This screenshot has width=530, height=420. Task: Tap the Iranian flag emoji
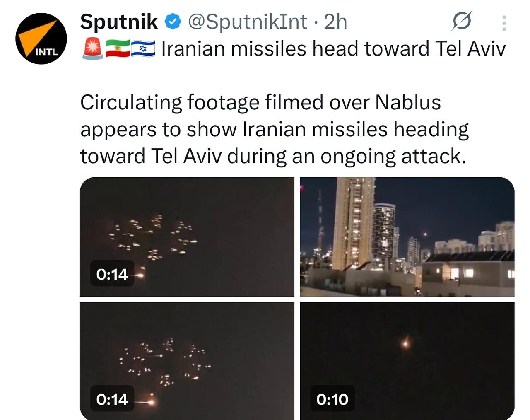coord(118,49)
